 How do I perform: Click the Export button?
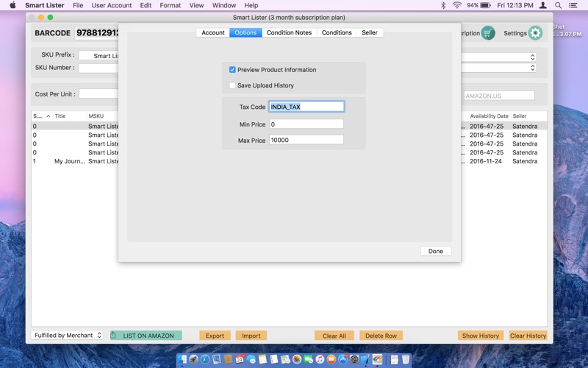215,336
